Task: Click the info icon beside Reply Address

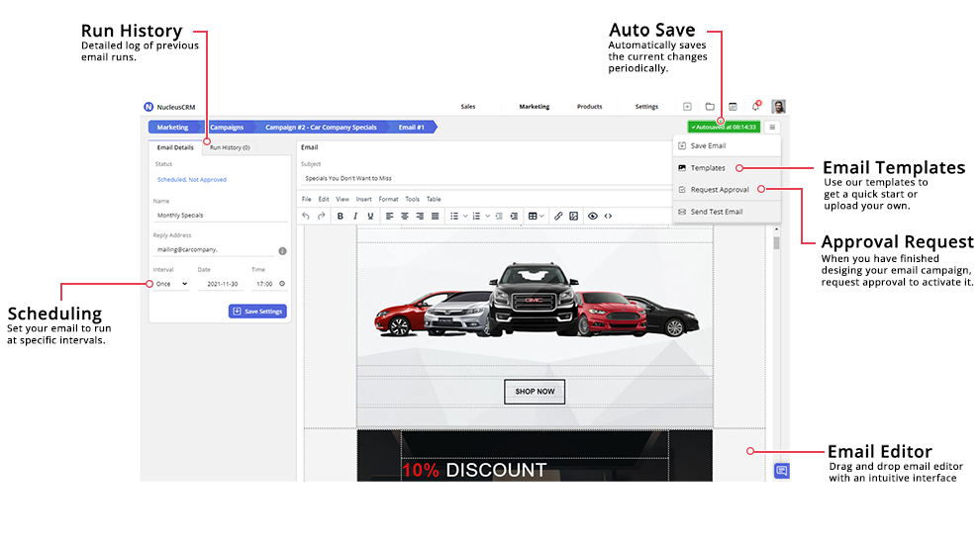Action: tap(282, 251)
